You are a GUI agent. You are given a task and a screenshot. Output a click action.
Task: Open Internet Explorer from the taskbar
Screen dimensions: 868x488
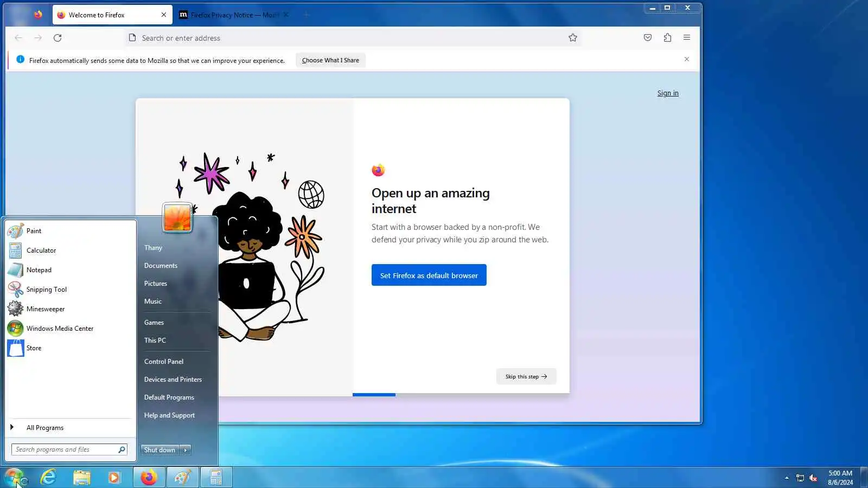pos(48,477)
